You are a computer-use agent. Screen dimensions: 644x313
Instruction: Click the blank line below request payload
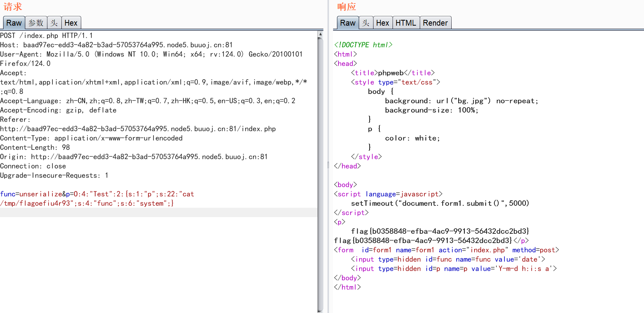(x=159, y=212)
